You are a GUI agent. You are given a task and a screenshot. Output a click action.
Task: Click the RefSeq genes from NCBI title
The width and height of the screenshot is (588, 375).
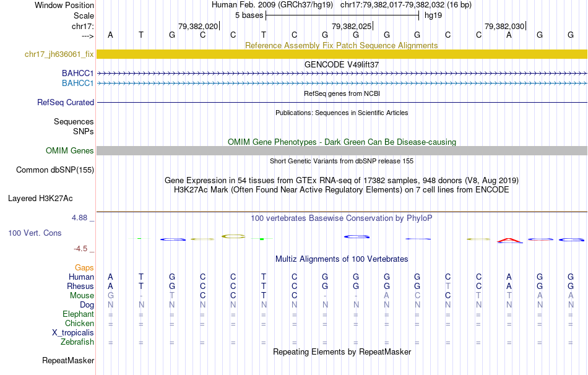(342, 93)
